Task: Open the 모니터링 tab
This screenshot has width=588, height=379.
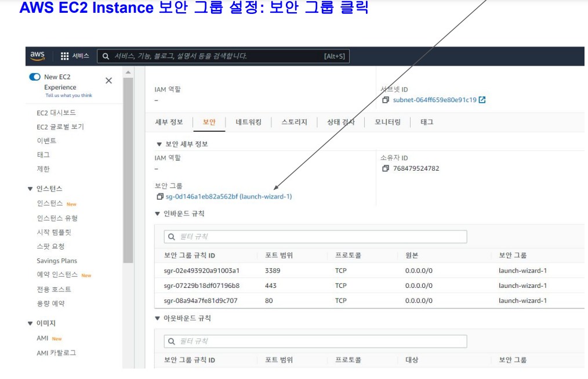Action: pyautogui.click(x=388, y=122)
